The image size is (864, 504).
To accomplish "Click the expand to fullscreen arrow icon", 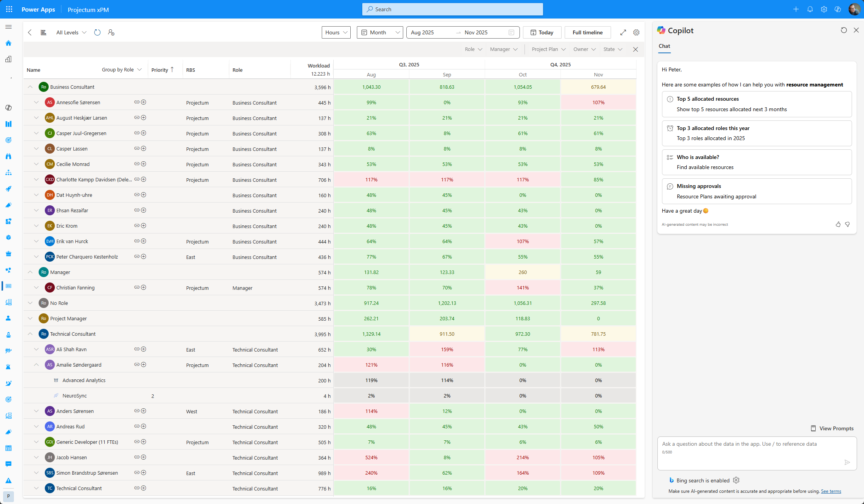I will click(623, 32).
